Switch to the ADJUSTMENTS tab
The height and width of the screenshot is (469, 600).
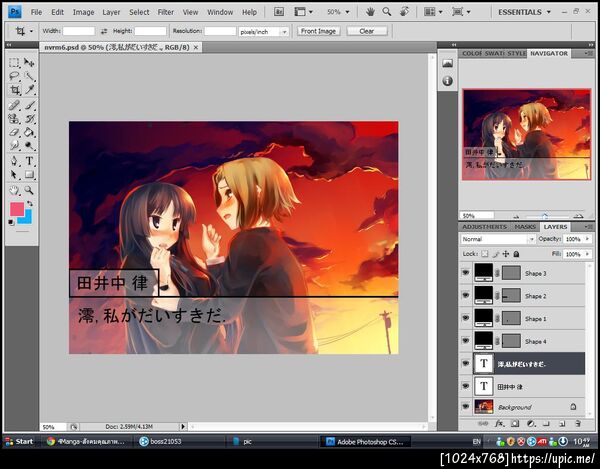point(484,227)
